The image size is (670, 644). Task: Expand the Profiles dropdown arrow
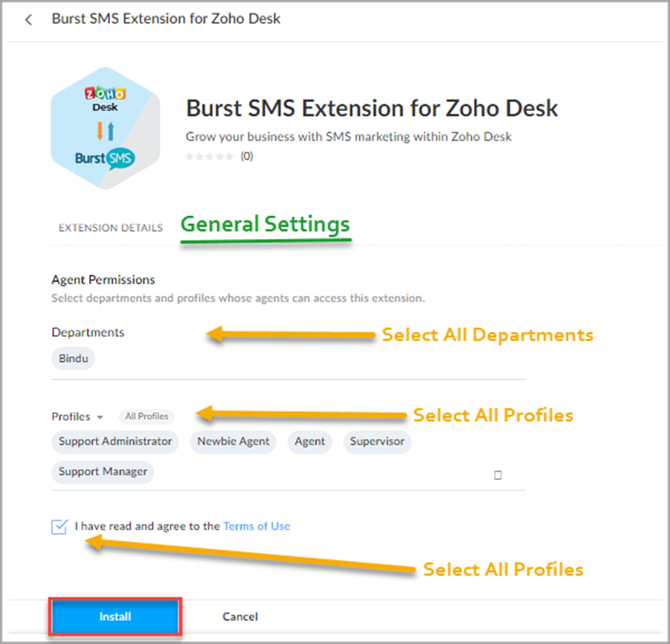[100, 417]
